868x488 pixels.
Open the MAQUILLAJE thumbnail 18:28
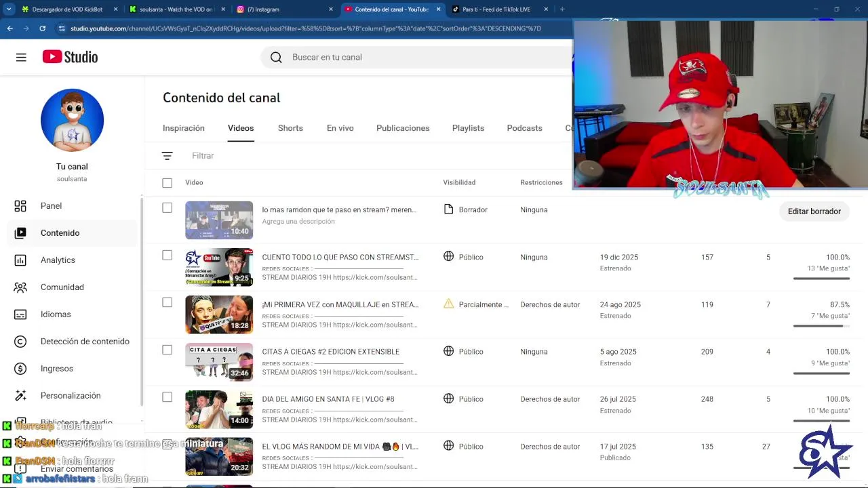pyautogui.click(x=219, y=314)
